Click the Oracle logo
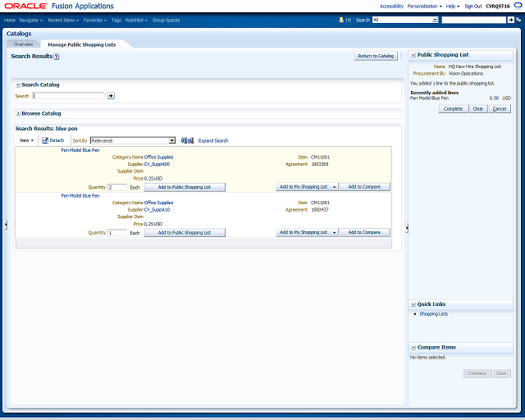This screenshot has width=525, height=420. (x=25, y=6)
